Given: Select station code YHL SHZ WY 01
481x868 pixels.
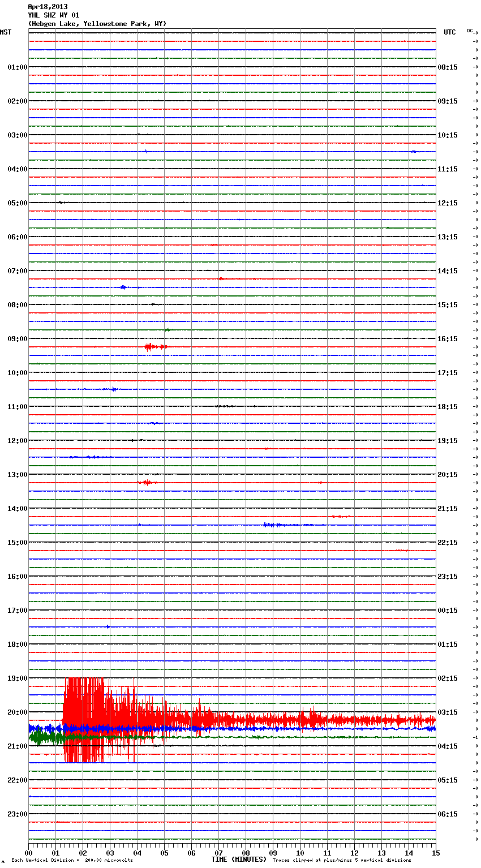Looking at the screenshot, I should coord(54,15).
